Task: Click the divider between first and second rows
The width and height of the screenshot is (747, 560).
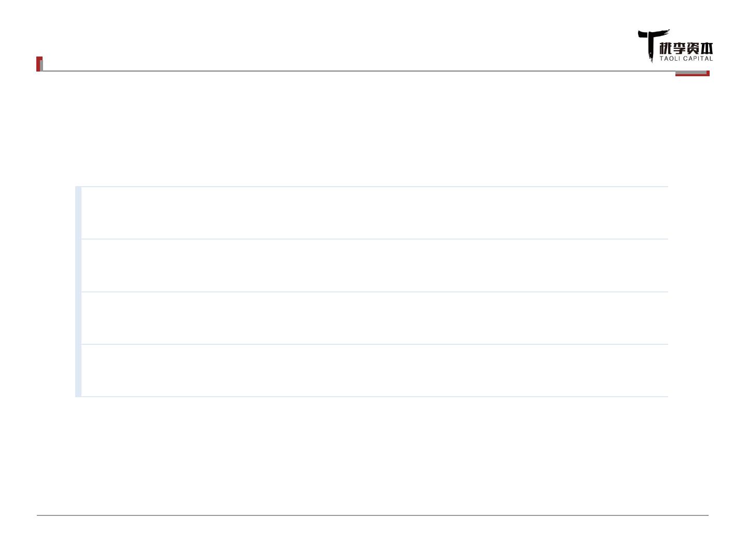Action: click(374, 239)
